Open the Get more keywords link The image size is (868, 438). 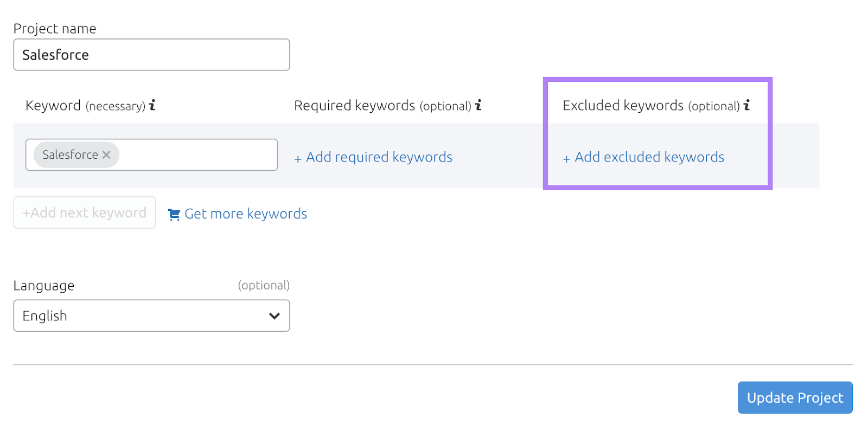[x=245, y=214]
